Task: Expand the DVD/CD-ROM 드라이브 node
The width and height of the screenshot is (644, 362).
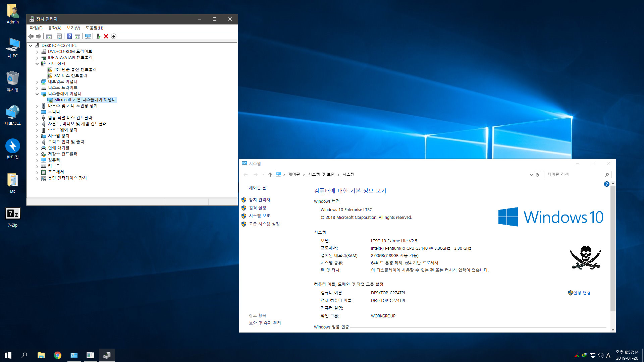Action: (x=37, y=52)
